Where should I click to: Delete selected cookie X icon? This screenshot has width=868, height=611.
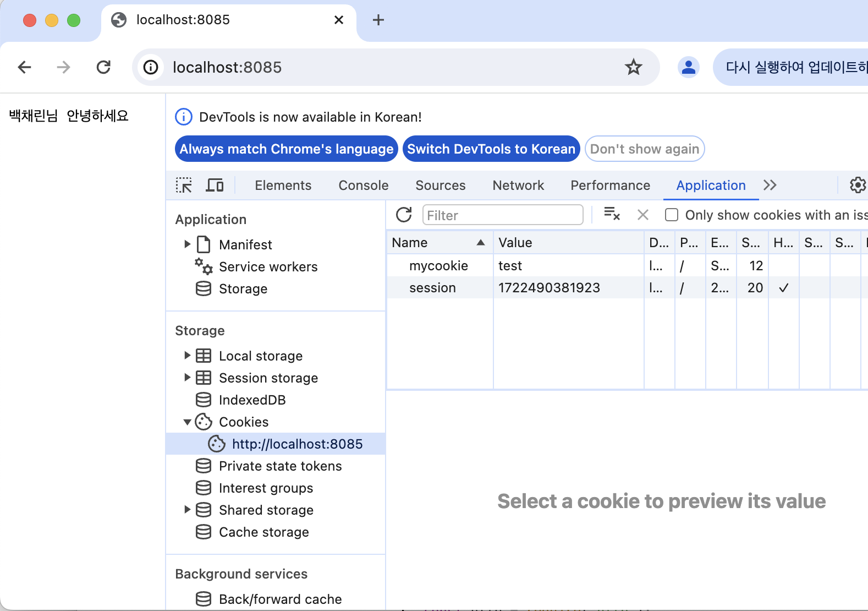pos(642,215)
